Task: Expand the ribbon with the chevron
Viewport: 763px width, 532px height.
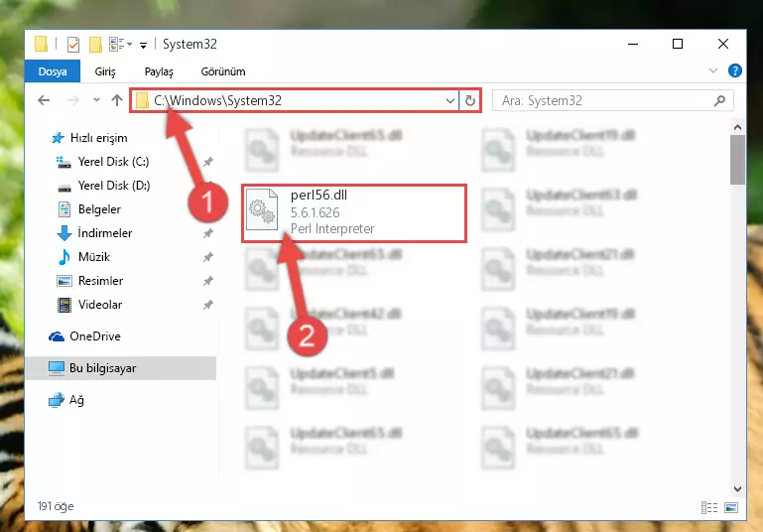Action: click(712, 70)
